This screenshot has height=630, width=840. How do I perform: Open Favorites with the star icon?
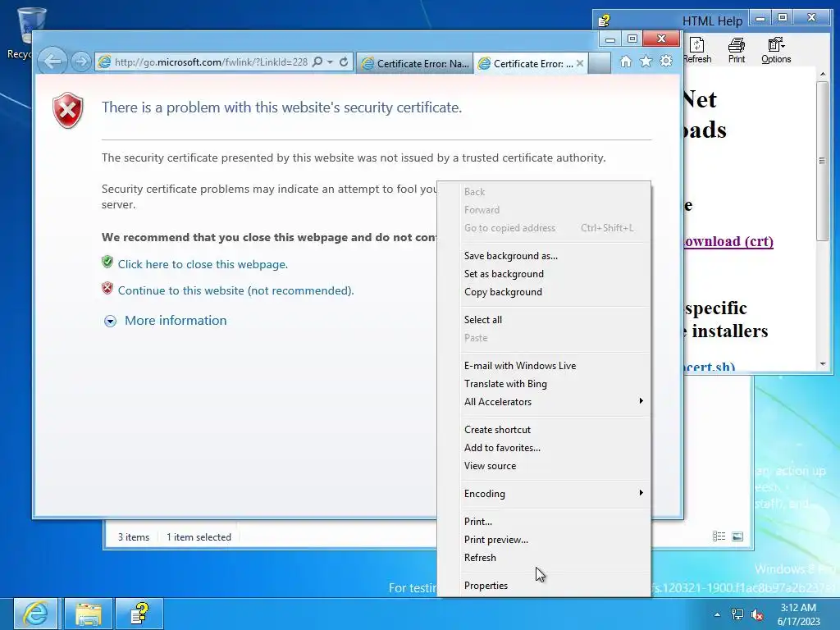click(x=646, y=62)
